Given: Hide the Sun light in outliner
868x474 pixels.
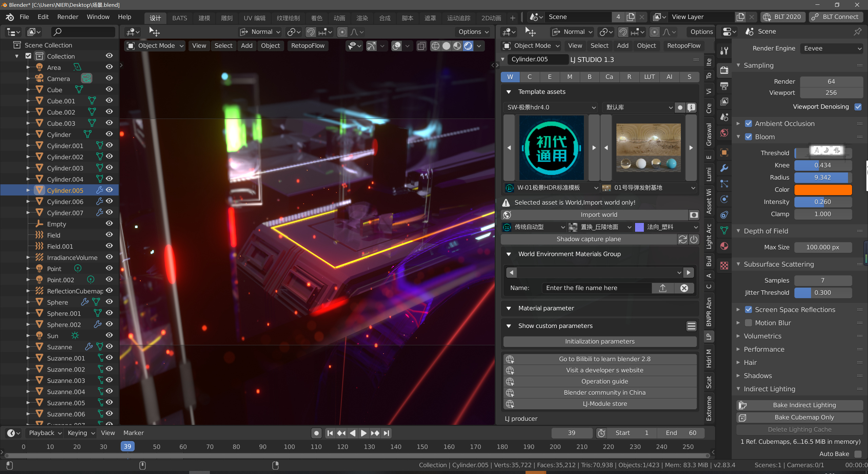Looking at the screenshot, I should coord(109,335).
